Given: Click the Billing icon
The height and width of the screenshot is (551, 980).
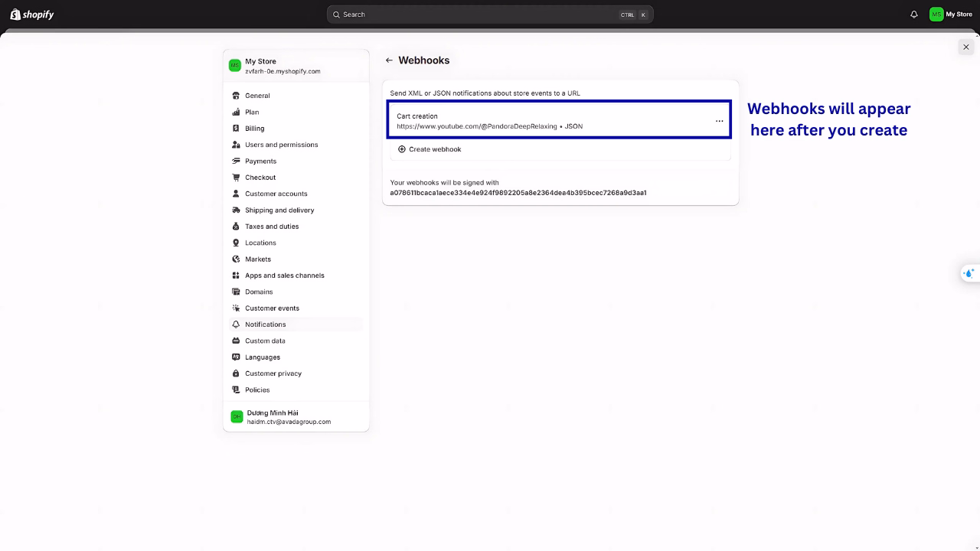Looking at the screenshot, I should 236,129.
